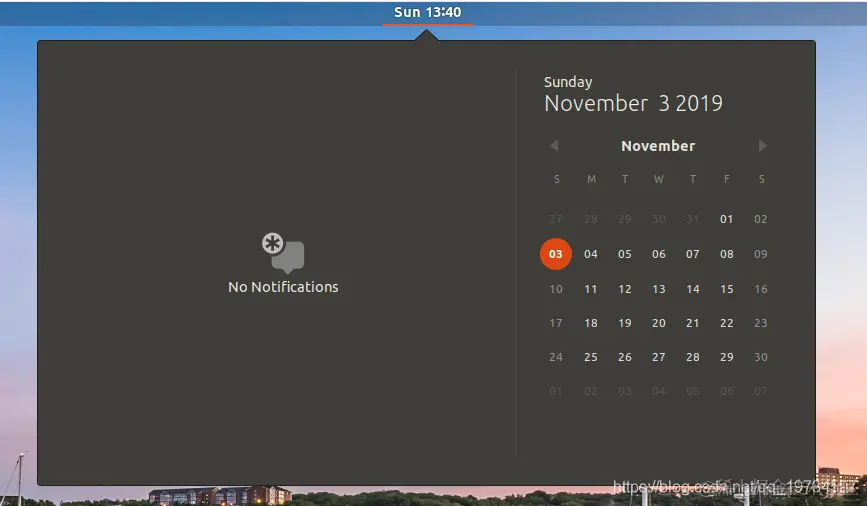Select day 12 in the calendar
The width and height of the screenshot is (867, 506).
pyautogui.click(x=625, y=289)
